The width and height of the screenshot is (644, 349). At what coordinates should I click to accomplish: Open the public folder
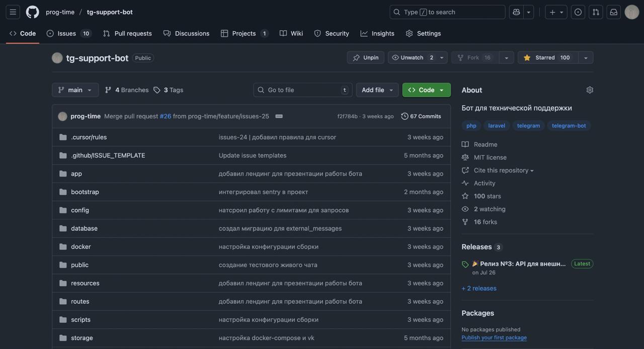click(x=80, y=265)
